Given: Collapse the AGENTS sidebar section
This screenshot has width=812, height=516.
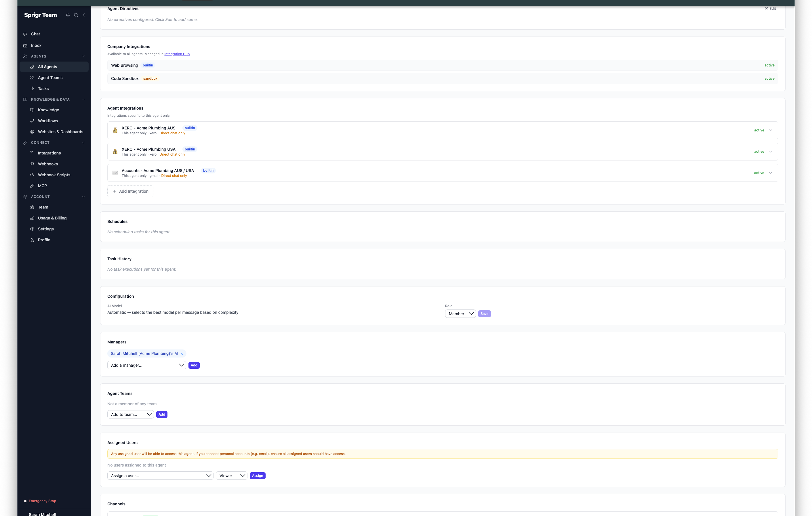Looking at the screenshot, I should click(83, 56).
